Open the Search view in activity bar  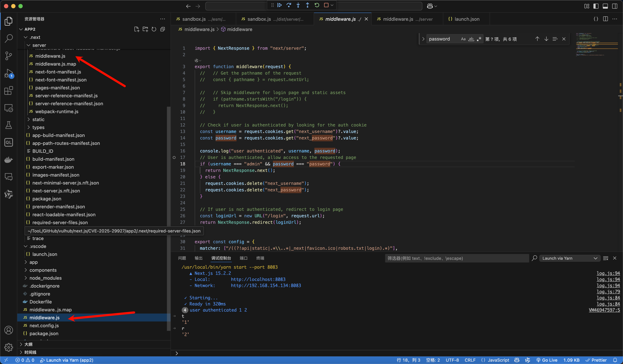tap(9, 38)
